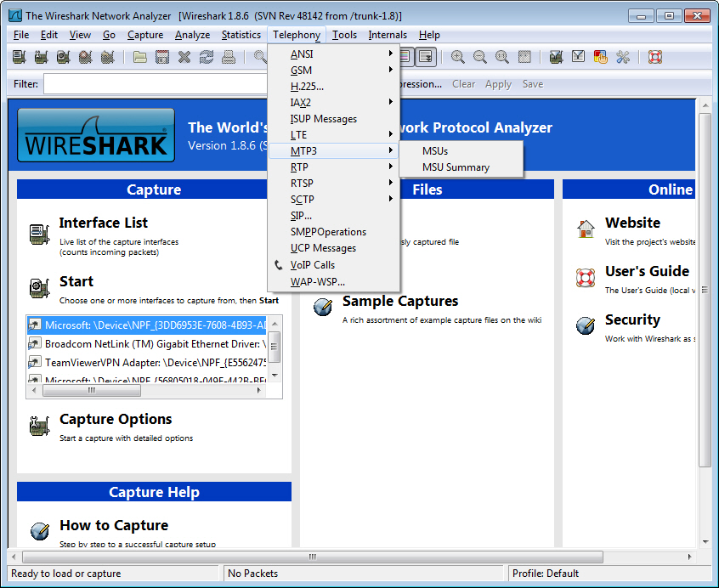Open the Interface List link
The width and height of the screenshot is (719, 588).
tap(103, 223)
